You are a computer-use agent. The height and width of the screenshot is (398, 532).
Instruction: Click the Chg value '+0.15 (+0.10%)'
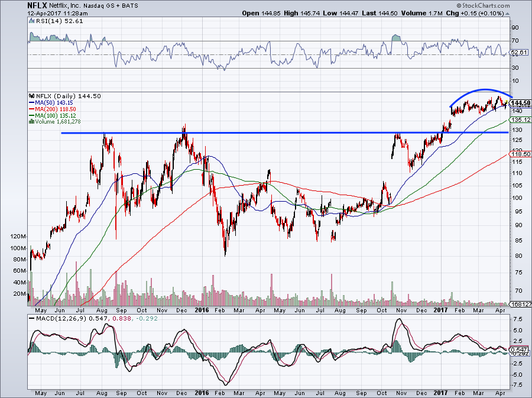pyautogui.click(x=482, y=13)
